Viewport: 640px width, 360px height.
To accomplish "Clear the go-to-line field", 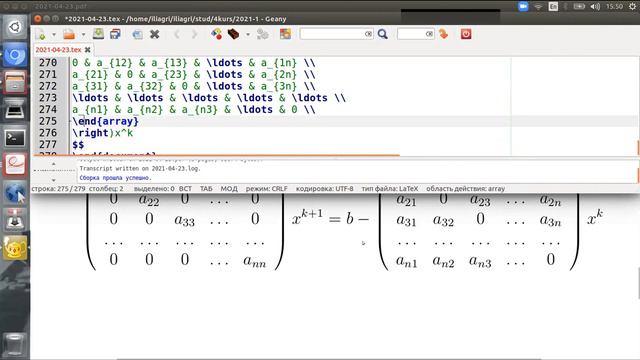I will [x=429, y=34].
